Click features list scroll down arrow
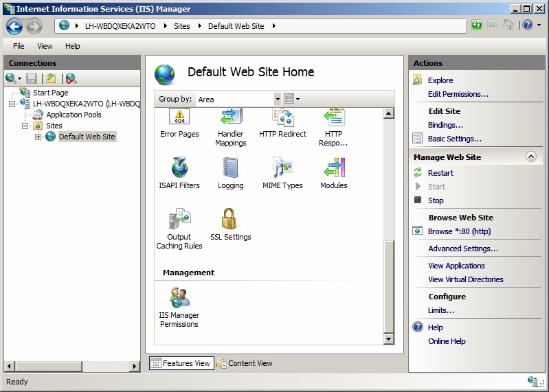 (388, 338)
